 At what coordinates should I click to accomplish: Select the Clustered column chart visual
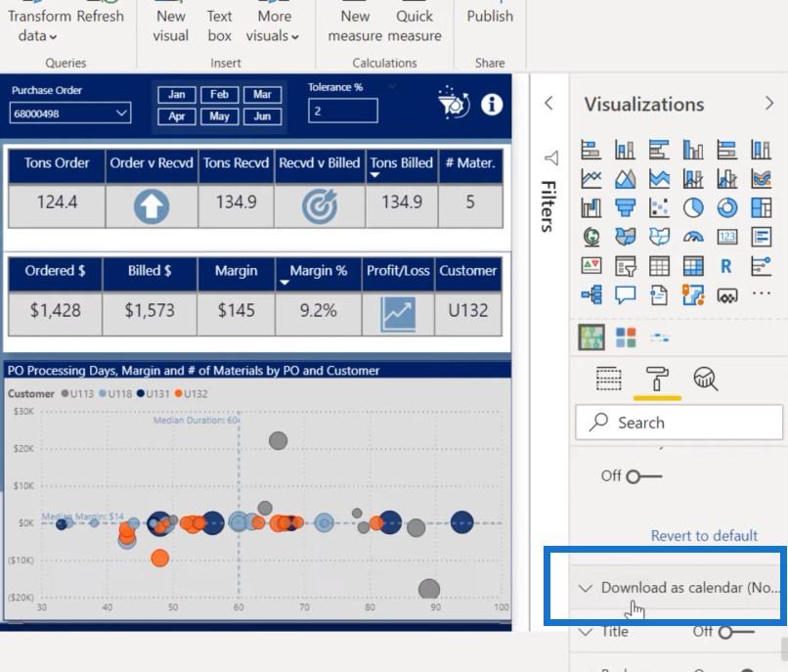[x=693, y=150]
